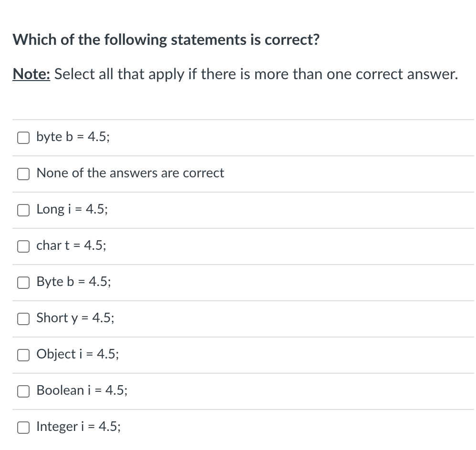Check the 'Short y = 4.5;' checkbox
The width and height of the screenshot is (476, 450).
[x=23, y=318]
